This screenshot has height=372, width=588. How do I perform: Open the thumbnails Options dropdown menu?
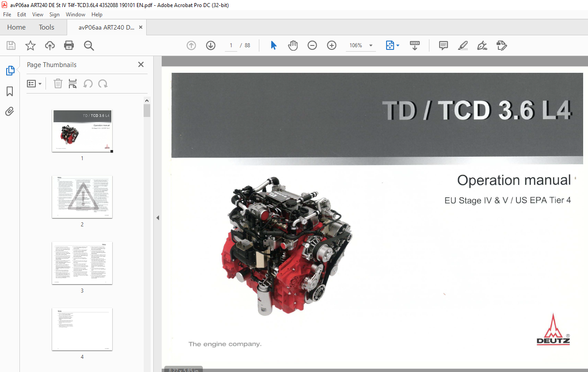[34, 83]
